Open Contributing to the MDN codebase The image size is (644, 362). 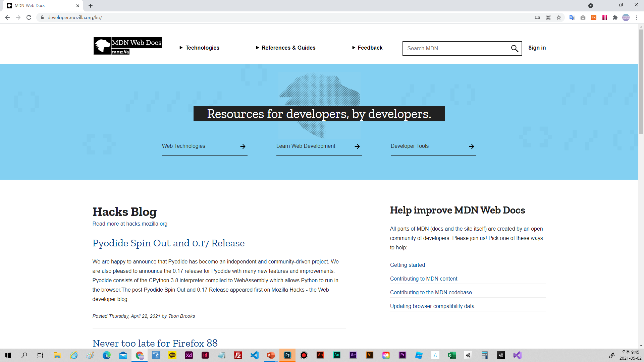(x=431, y=292)
